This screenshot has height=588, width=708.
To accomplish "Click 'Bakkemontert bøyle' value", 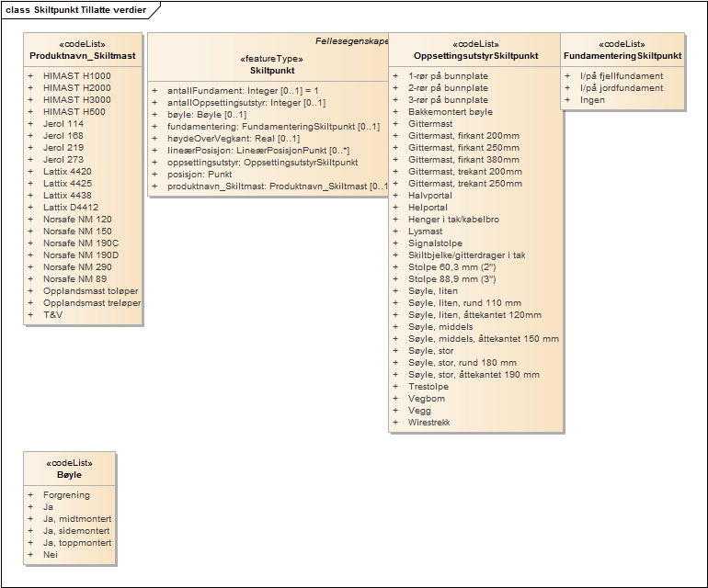I will tap(450, 112).
